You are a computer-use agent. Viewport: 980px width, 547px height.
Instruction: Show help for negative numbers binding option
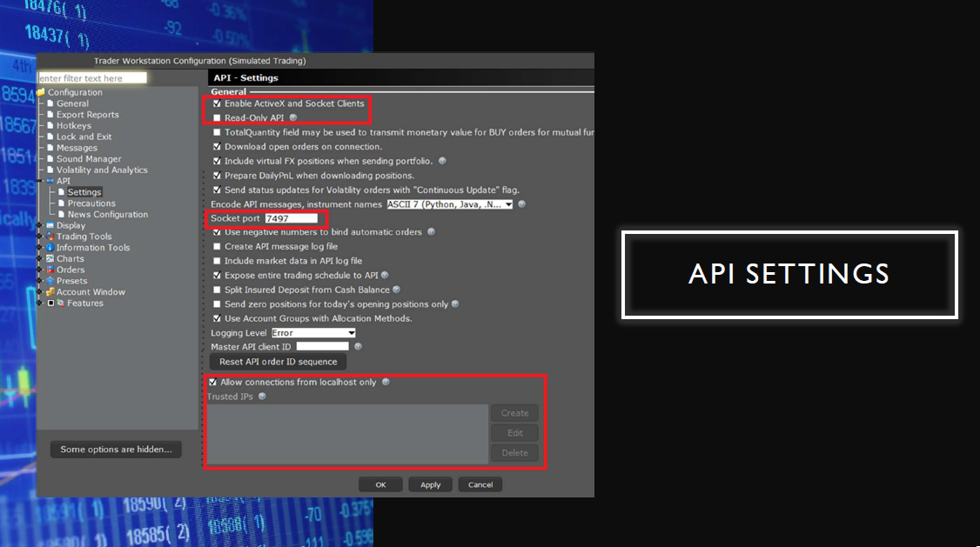click(x=431, y=231)
